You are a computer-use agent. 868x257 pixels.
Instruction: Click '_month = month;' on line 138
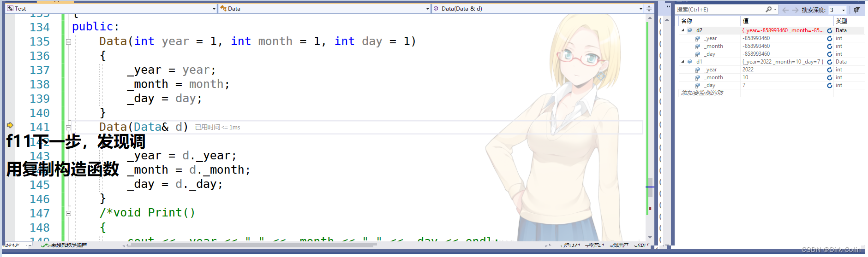coord(178,84)
